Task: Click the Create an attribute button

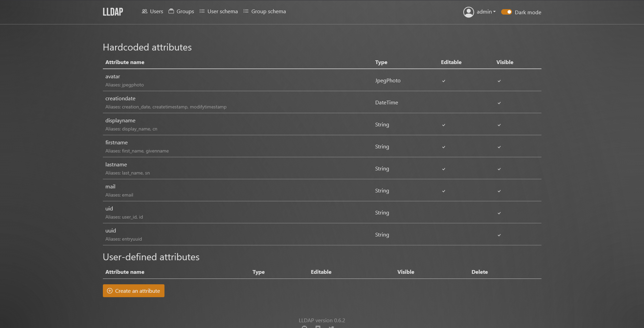Action: pos(134,291)
